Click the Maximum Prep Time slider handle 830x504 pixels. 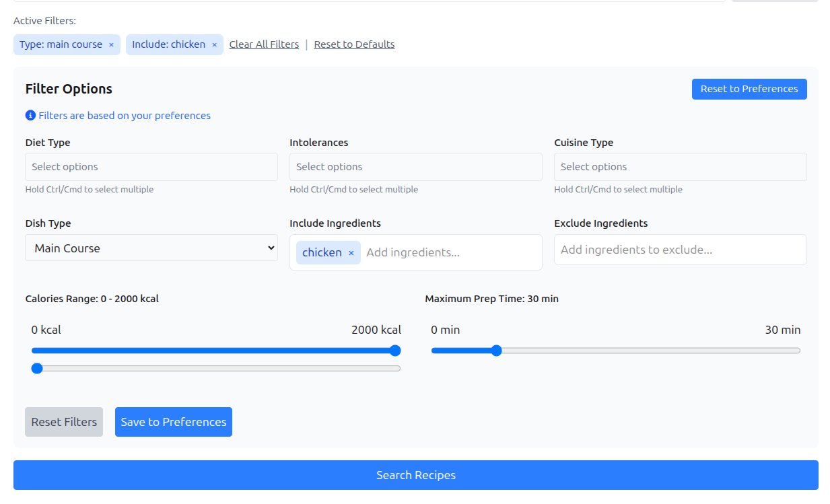(x=496, y=351)
